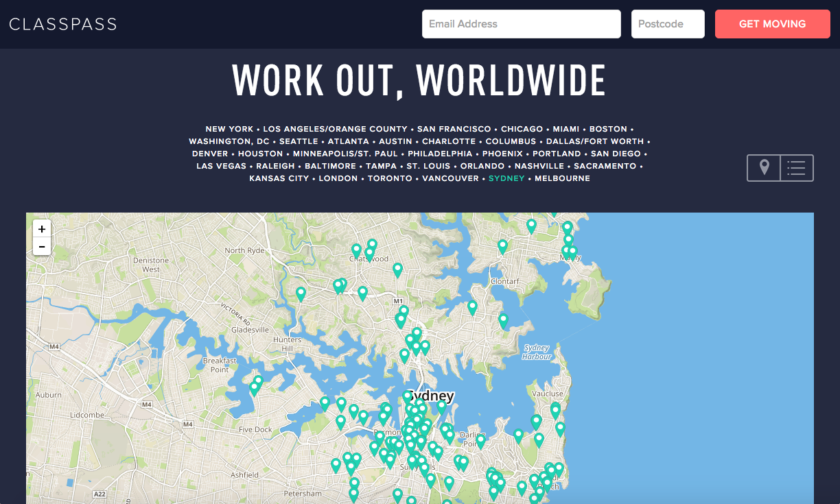Open the Seattle city link
The height and width of the screenshot is (504, 840).
click(299, 141)
